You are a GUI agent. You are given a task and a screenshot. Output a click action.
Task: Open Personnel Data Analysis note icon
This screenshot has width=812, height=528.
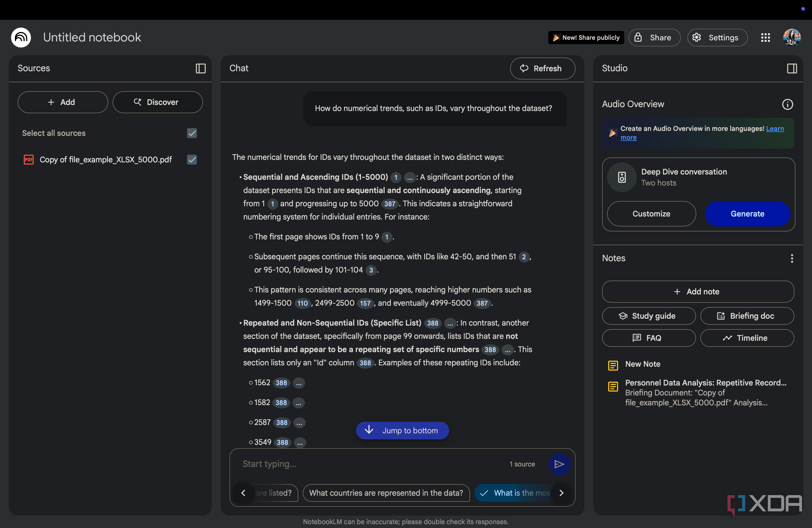(x=613, y=386)
